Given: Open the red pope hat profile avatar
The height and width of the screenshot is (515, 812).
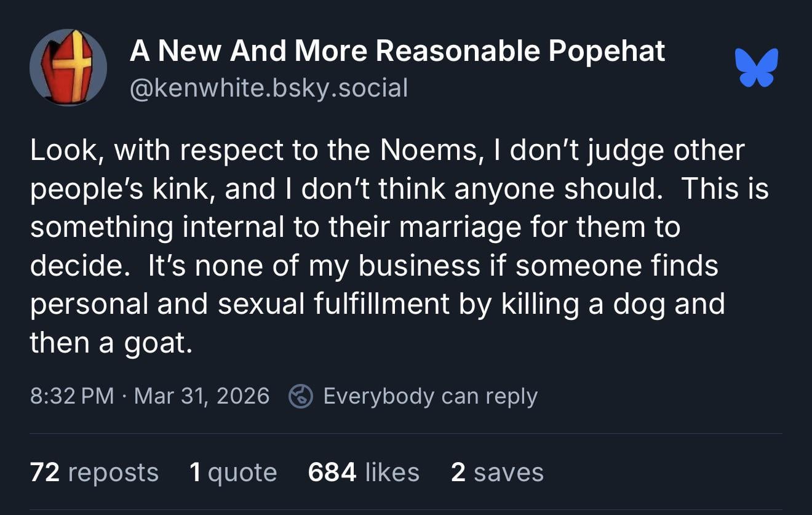Looking at the screenshot, I should (68, 67).
